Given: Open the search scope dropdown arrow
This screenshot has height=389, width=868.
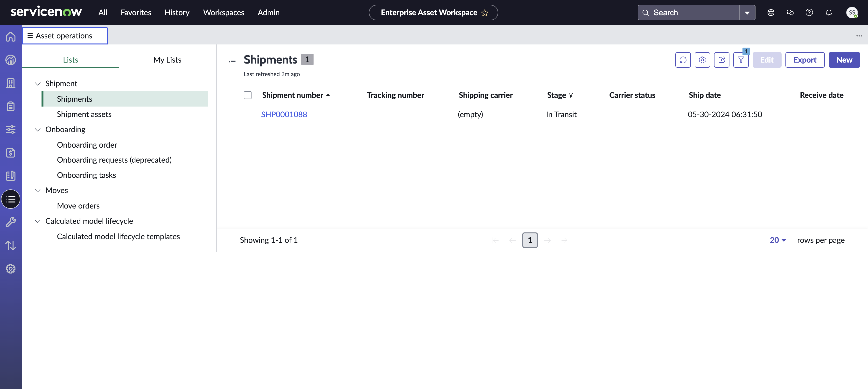Looking at the screenshot, I should click(747, 13).
